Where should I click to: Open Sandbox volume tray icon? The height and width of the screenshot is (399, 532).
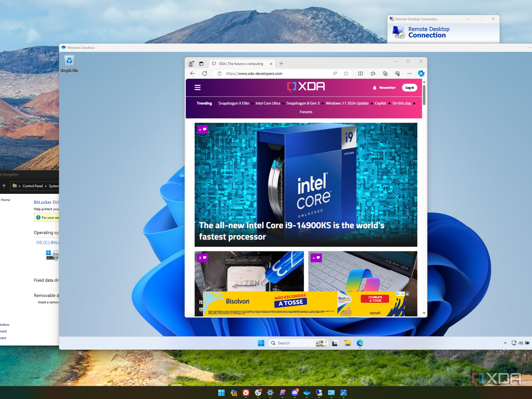(x=520, y=343)
